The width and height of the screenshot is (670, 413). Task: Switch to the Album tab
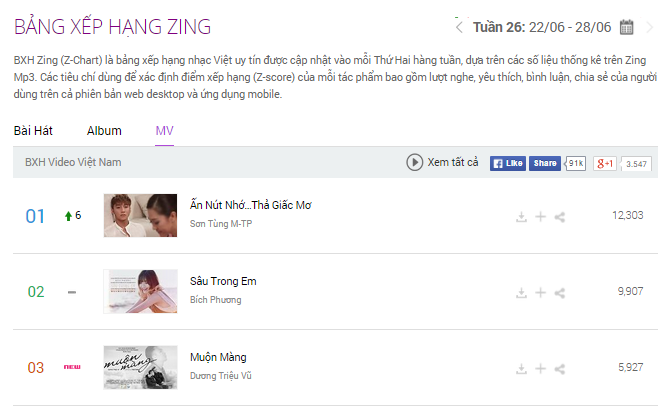click(104, 131)
